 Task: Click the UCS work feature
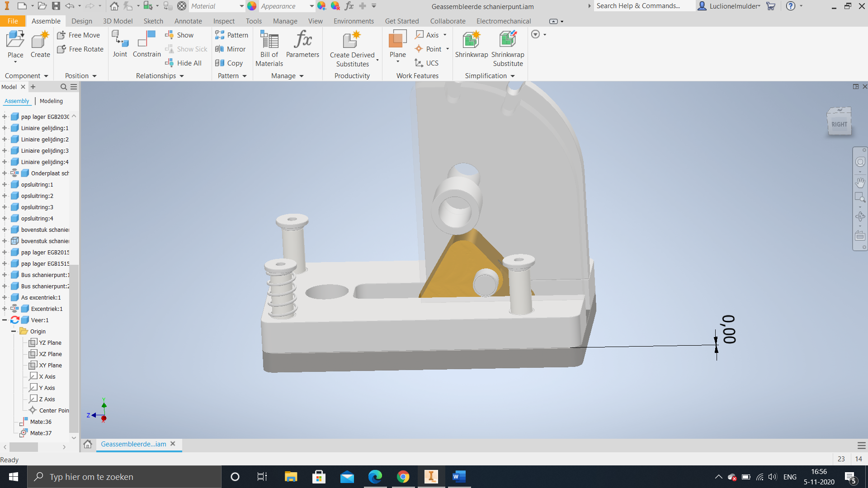pyautogui.click(x=427, y=63)
